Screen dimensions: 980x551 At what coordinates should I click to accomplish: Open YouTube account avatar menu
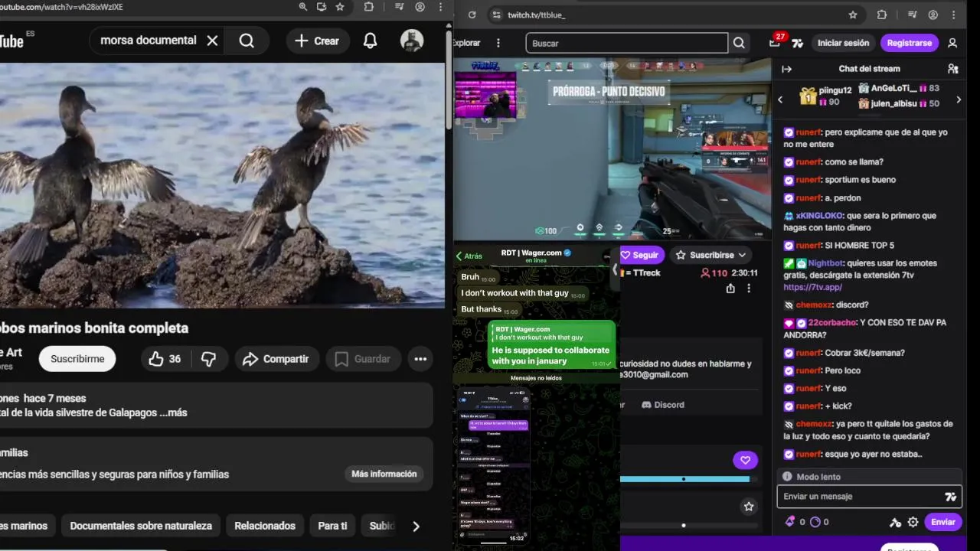pos(412,41)
